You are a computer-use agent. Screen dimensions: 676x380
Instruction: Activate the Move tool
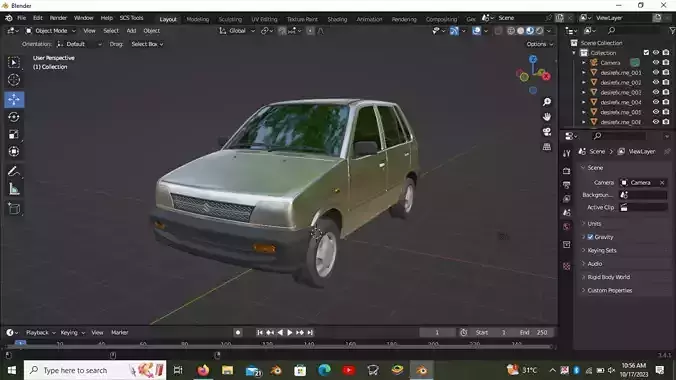click(x=14, y=100)
